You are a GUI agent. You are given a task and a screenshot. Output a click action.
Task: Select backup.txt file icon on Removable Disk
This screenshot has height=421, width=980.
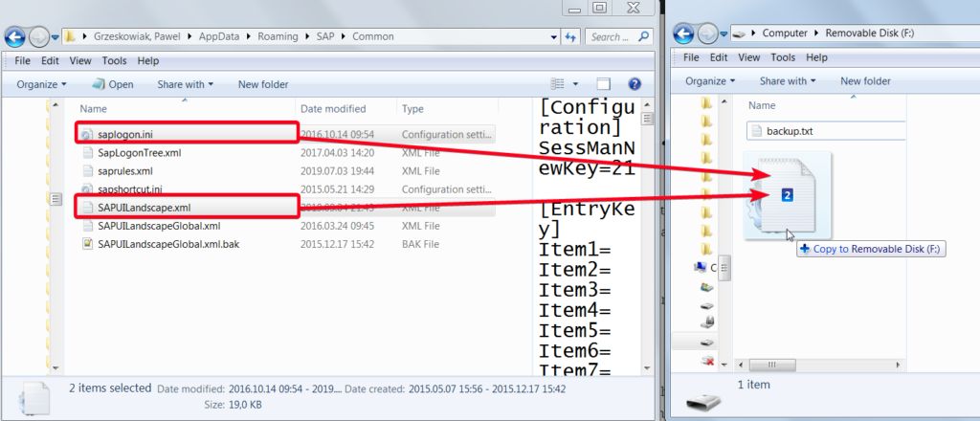click(756, 131)
